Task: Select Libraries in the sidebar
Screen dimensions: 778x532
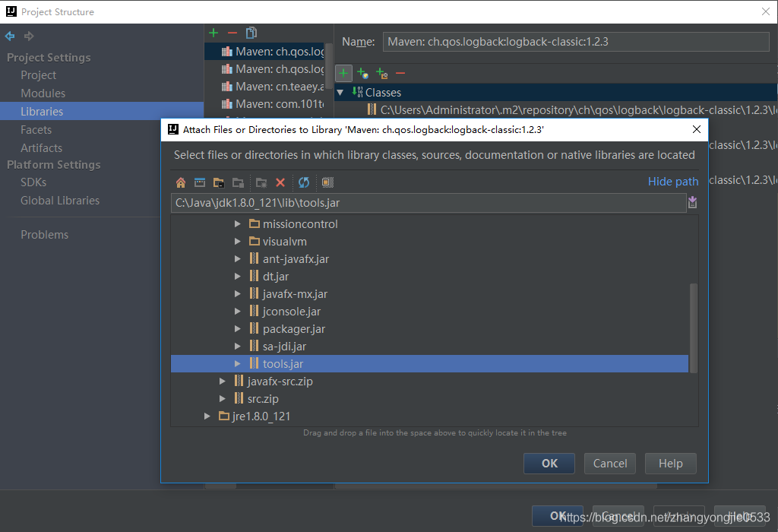Action: click(102, 111)
